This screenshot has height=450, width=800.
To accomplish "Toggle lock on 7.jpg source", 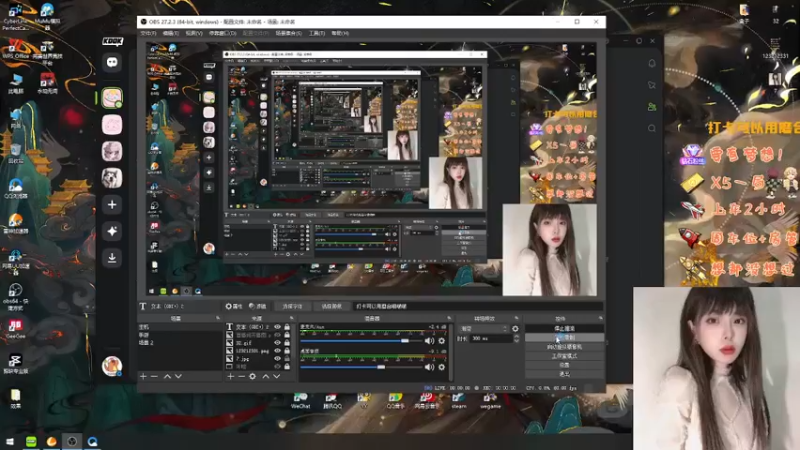I will click(x=287, y=359).
